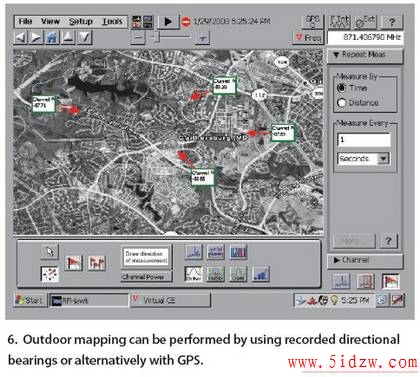420x377 pixels.
Task: Click the back arrow toolbar icon
Action: pyautogui.click(x=21, y=37)
